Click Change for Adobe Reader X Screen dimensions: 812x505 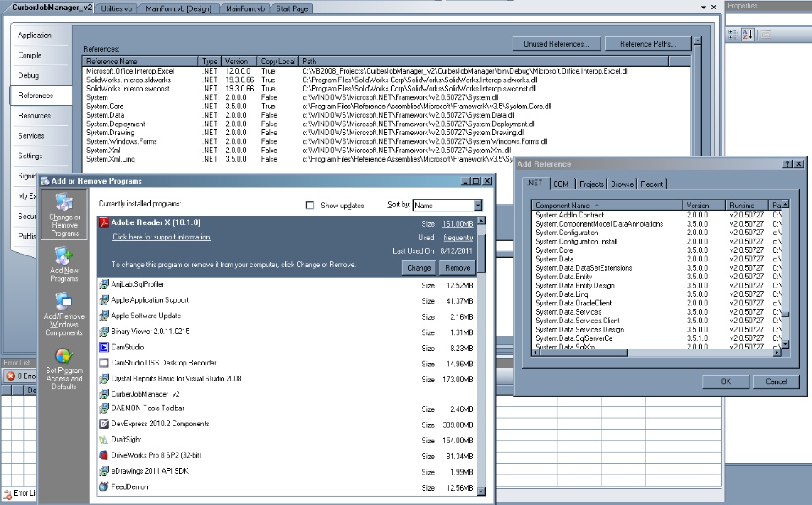click(x=419, y=268)
